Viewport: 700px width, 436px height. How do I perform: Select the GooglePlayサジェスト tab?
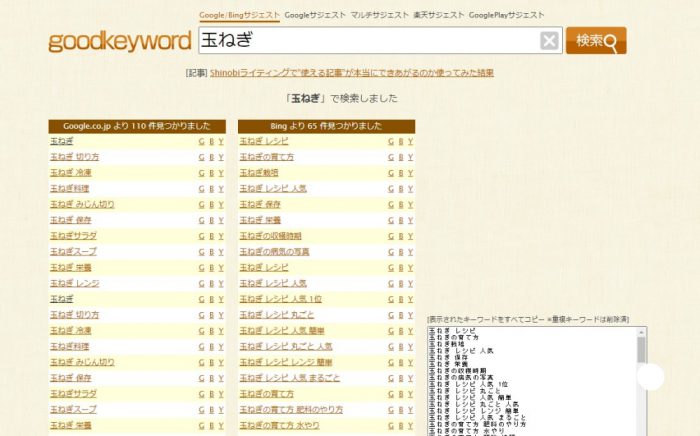(506, 15)
